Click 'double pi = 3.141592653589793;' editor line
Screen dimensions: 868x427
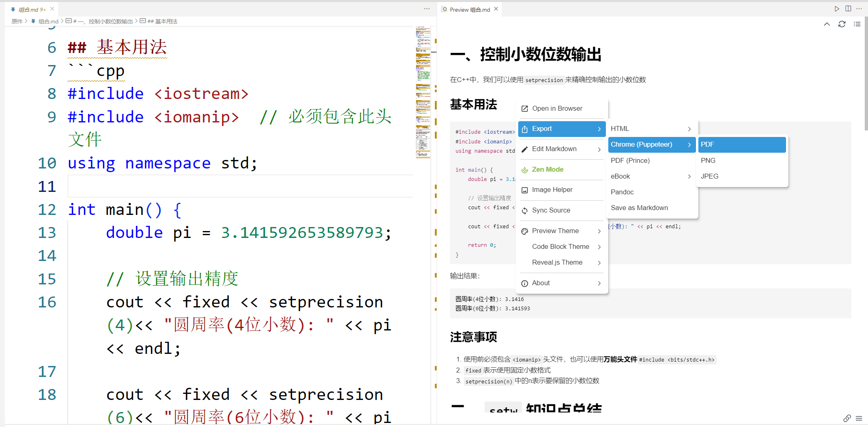point(249,233)
